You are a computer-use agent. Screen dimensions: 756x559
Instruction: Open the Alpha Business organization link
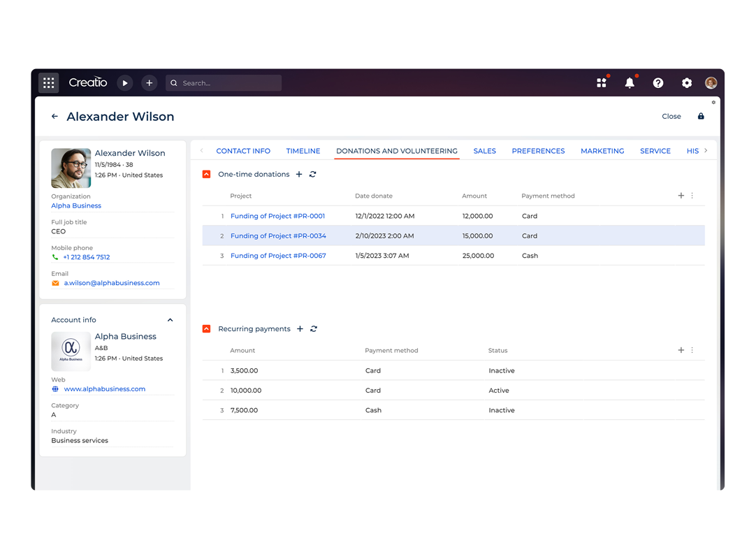pos(75,205)
